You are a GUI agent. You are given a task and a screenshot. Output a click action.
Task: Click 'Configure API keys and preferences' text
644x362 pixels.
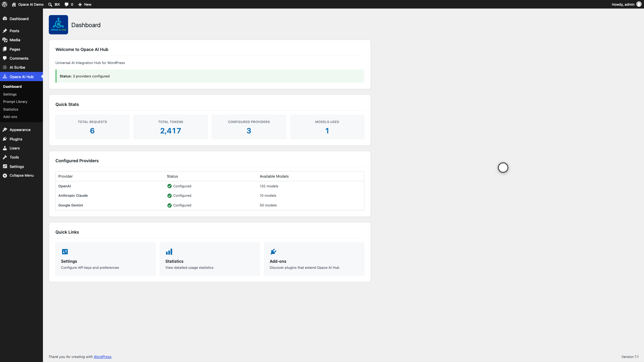90,268
